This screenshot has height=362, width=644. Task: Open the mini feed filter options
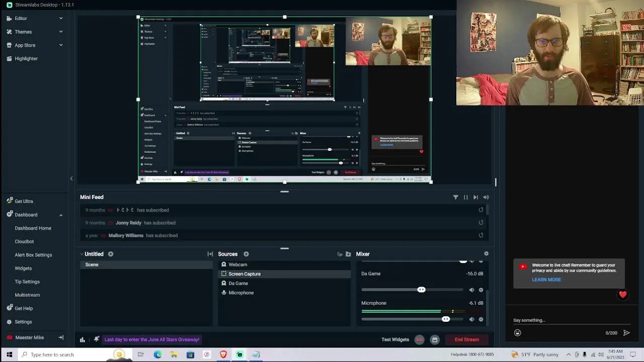[x=455, y=198]
